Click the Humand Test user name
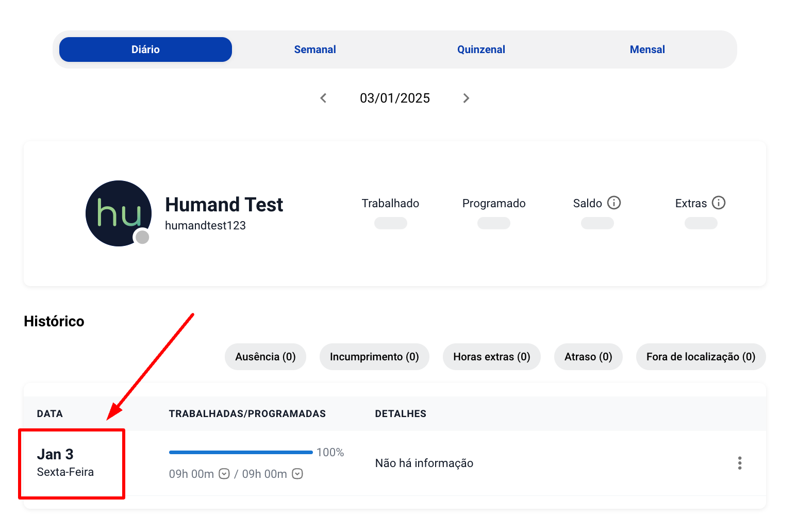Image resolution: width=797 pixels, height=532 pixels. click(224, 205)
